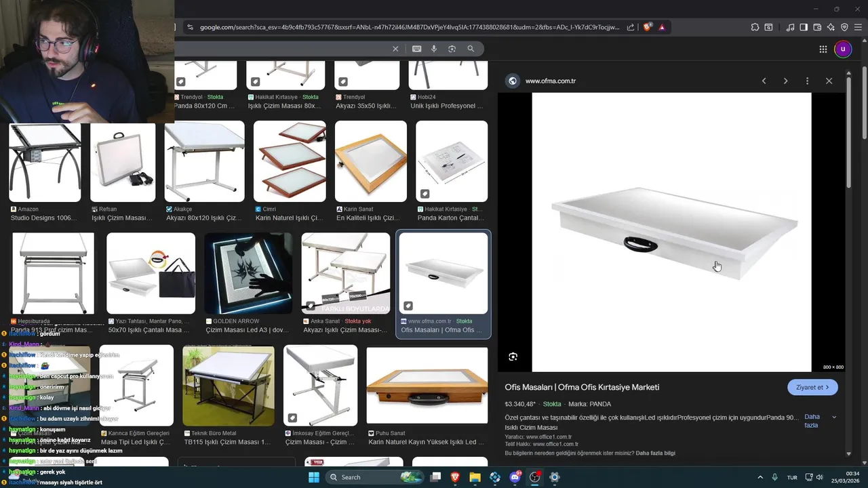868x488 pixels.
Task: Click the tab search icon in the toolbar
Action: pos(768,27)
